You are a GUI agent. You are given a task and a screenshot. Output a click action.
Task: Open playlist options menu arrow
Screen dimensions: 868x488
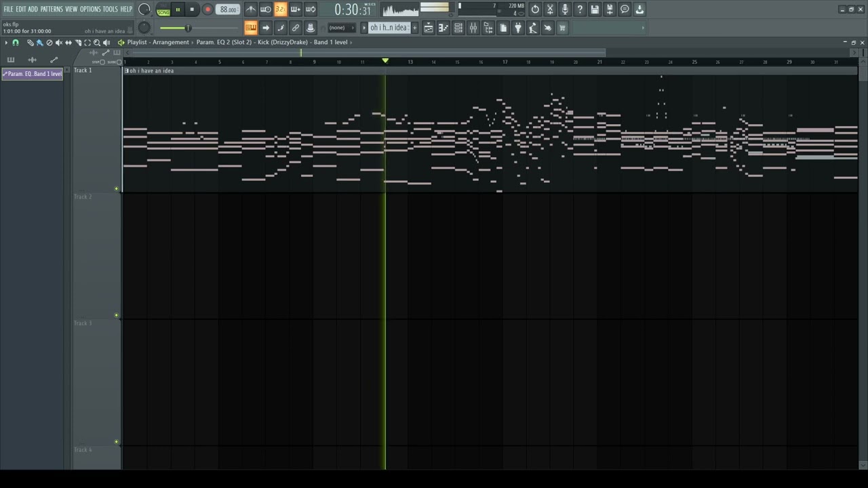click(x=6, y=43)
